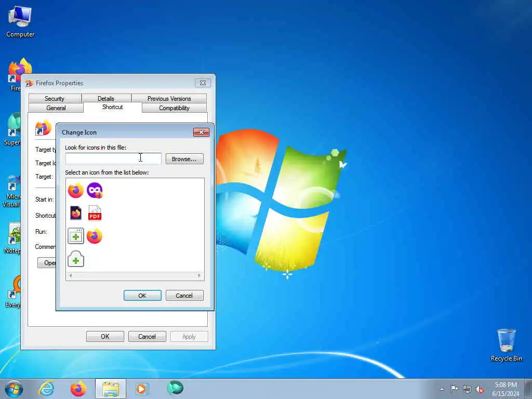Image resolution: width=532 pixels, height=399 pixels.
Task: Launch Internet Explorer from taskbar
Action: click(46, 389)
